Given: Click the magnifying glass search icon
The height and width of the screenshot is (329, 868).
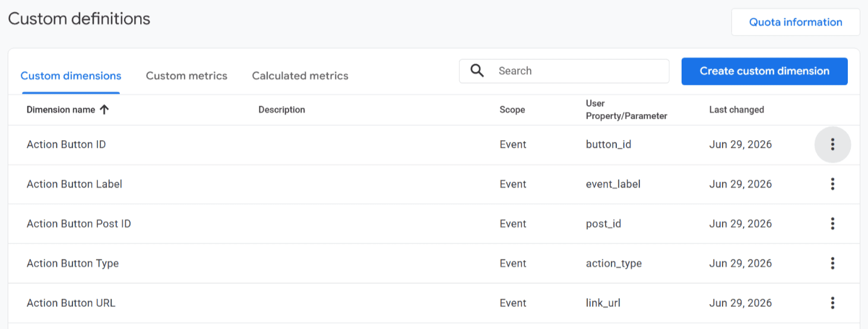Looking at the screenshot, I should 477,71.
